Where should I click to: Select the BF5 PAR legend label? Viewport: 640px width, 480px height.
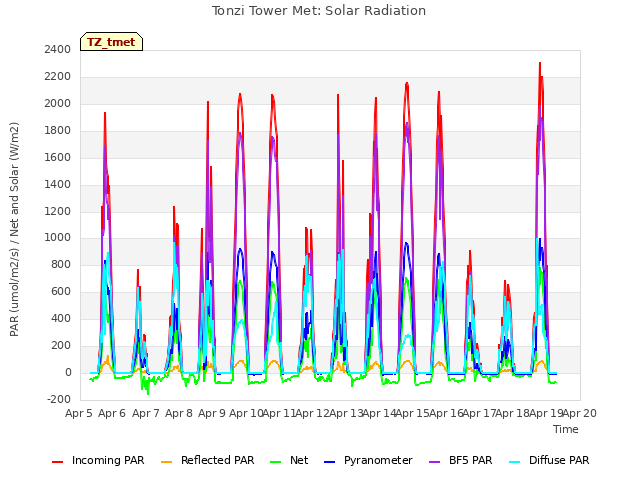tap(471, 460)
